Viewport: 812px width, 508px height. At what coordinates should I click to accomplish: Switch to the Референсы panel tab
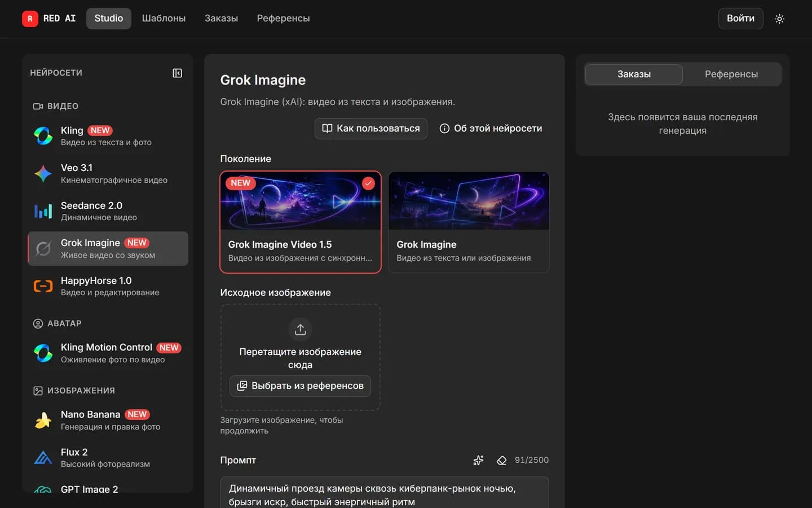[x=731, y=74]
